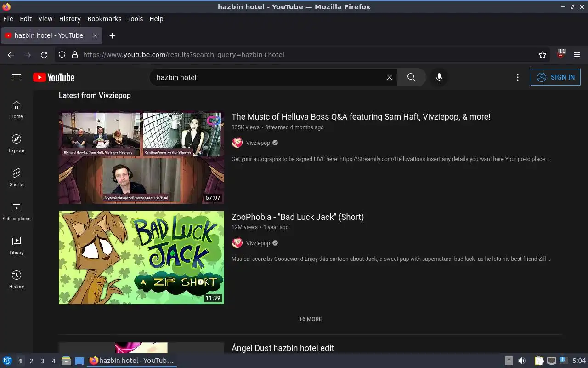Image resolution: width=588 pixels, height=368 pixels.
Task: Open the clipboard icon in system tray
Action: (539, 361)
